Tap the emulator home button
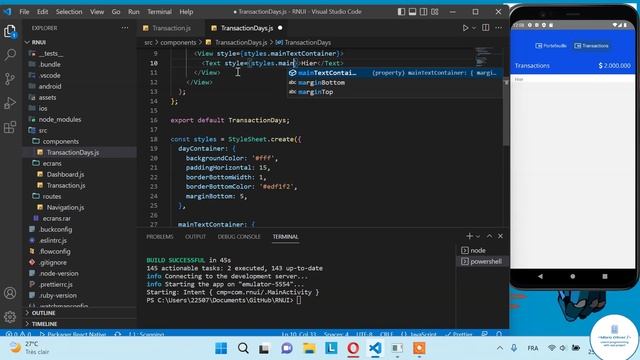Screen dimensions: 640x360 tap(573, 276)
